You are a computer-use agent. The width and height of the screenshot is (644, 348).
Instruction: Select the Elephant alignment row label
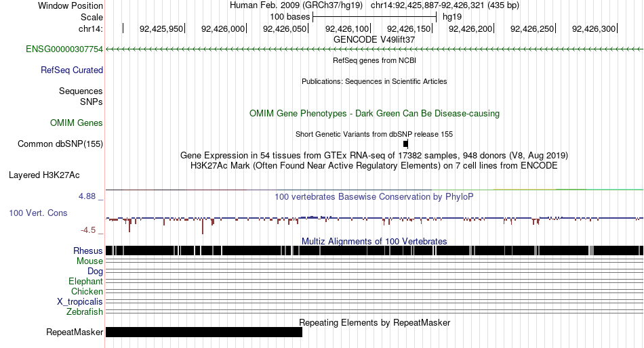(86, 282)
